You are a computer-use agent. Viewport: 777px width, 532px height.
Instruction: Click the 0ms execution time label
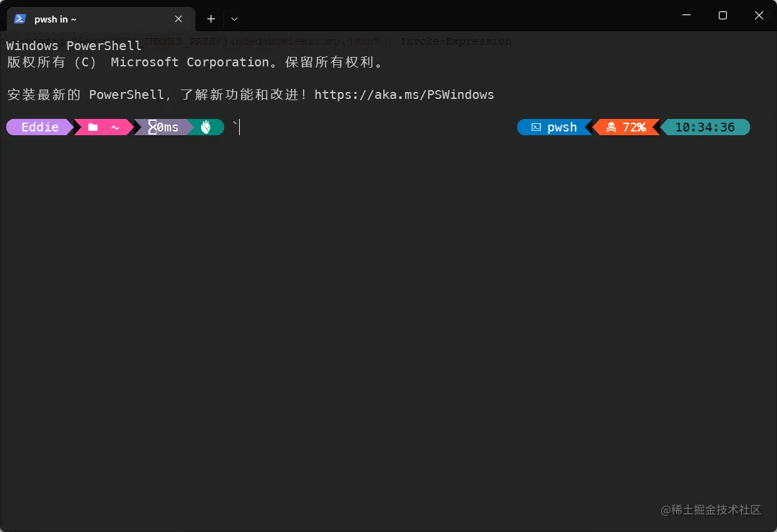tap(167, 127)
